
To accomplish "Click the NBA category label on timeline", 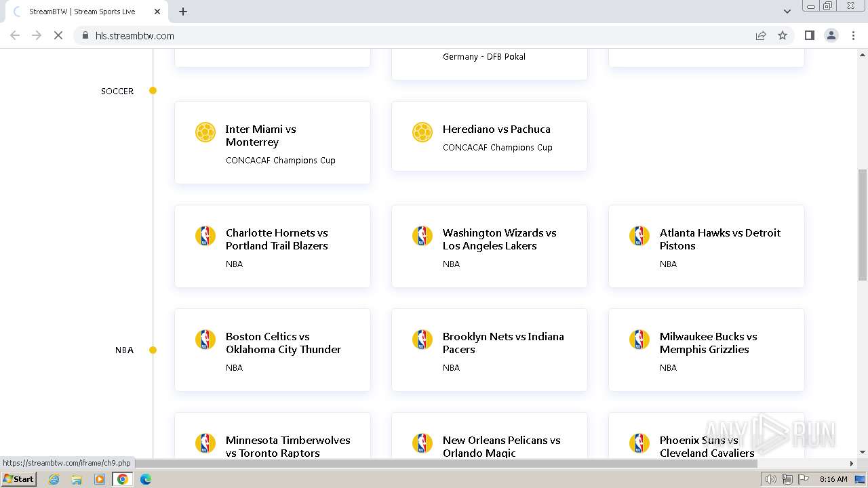I will pos(124,350).
